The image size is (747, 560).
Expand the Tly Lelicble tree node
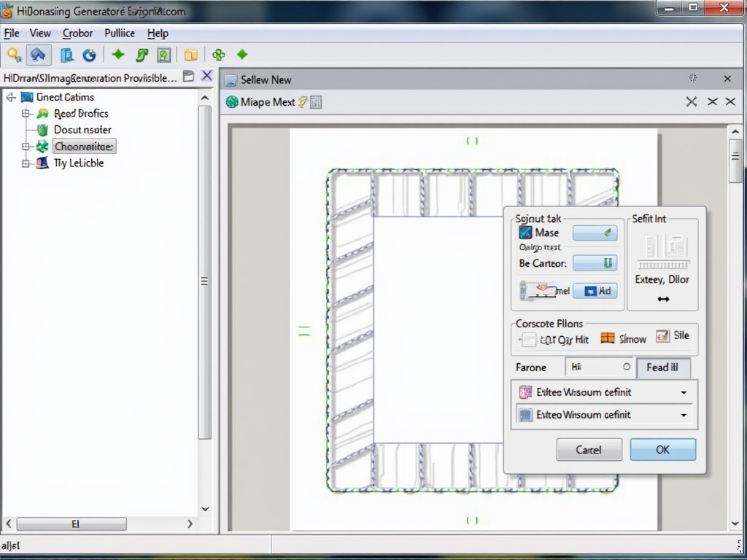[x=26, y=163]
